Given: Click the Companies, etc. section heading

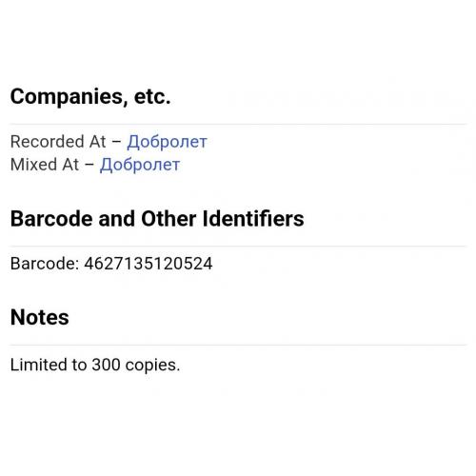Looking at the screenshot, I should pyautogui.click(x=90, y=96).
